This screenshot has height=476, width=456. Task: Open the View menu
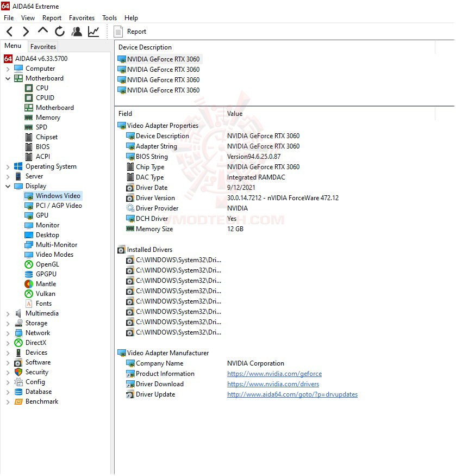pyautogui.click(x=28, y=18)
